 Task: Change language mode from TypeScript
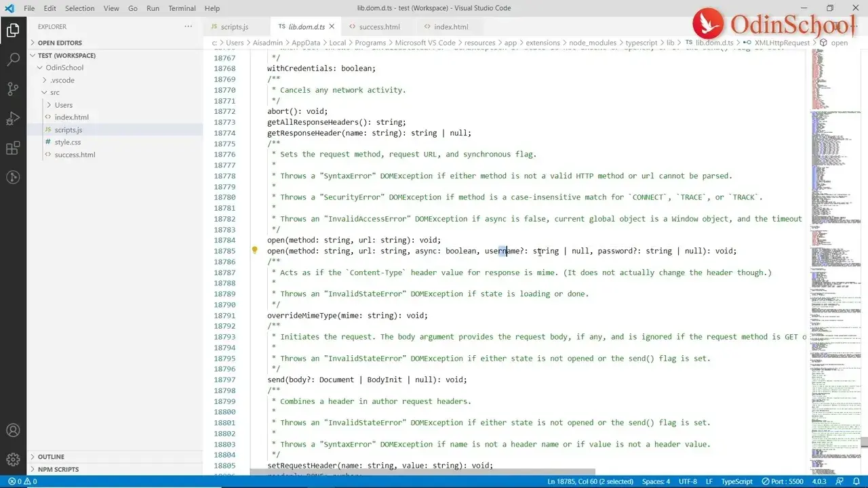point(736,481)
